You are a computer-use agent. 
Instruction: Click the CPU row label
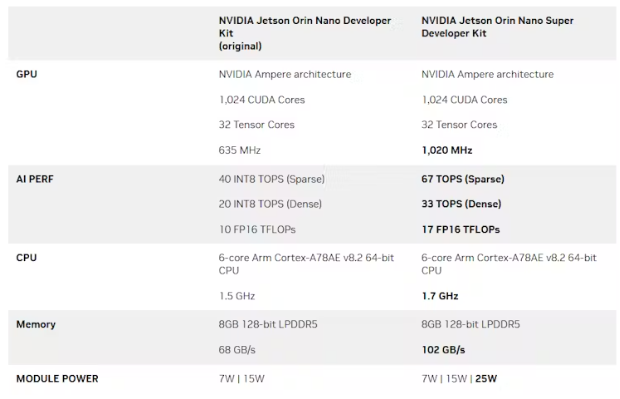coord(26,257)
